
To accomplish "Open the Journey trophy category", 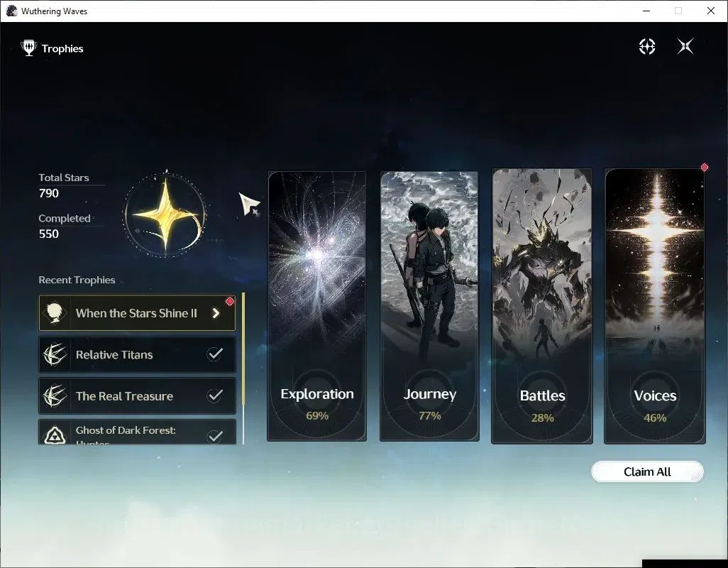I will coord(429,306).
